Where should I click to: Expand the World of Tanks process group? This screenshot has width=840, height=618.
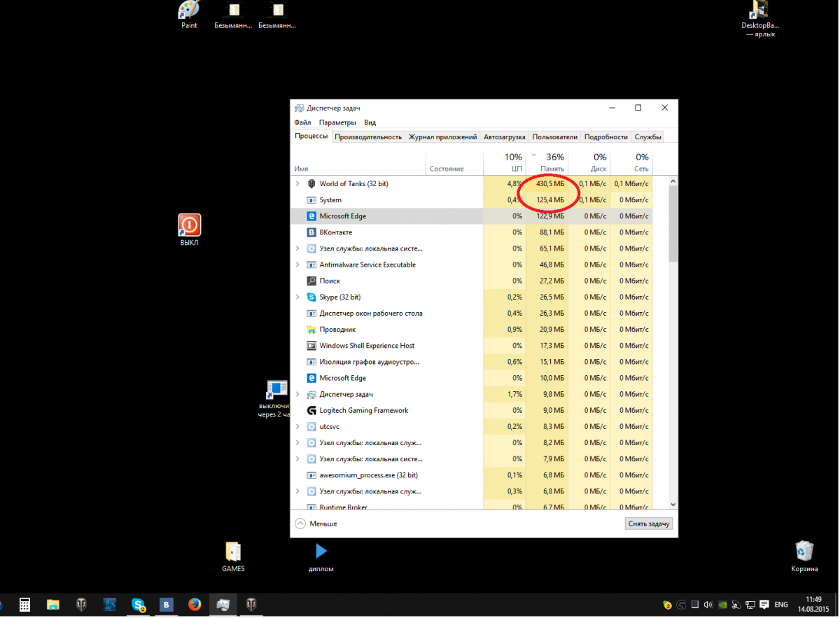click(297, 184)
